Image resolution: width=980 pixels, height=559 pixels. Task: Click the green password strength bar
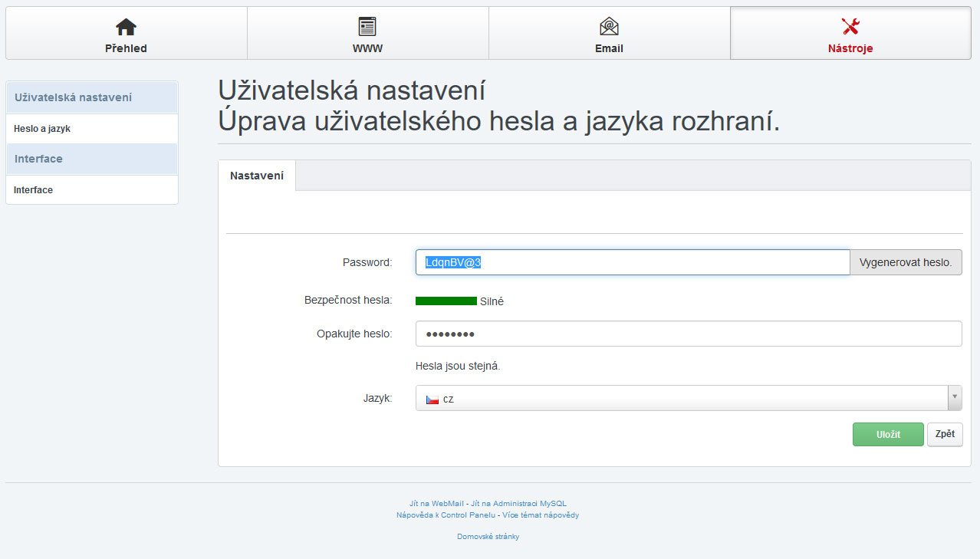point(446,301)
